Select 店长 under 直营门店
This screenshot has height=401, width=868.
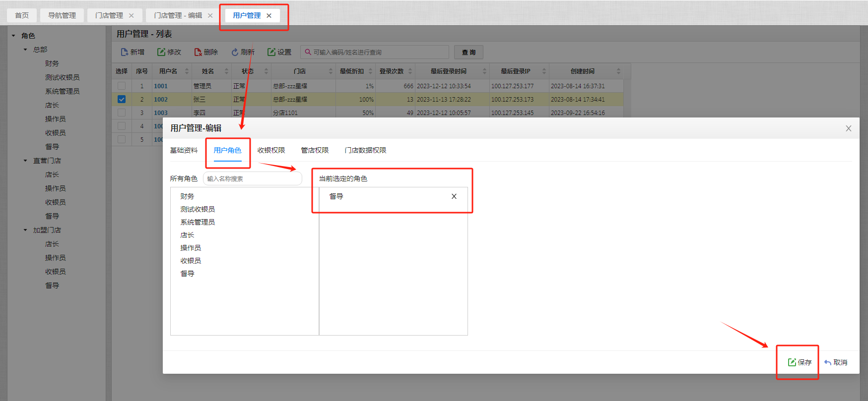[x=52, y=174]
